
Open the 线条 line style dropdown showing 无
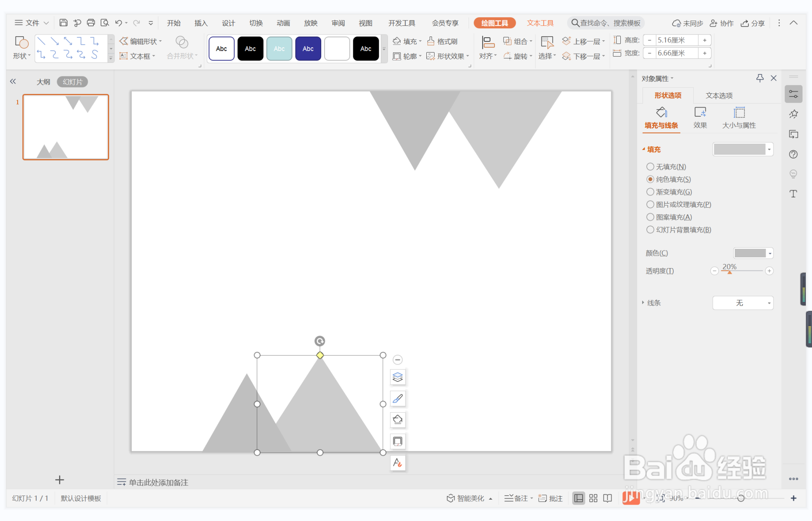click(743, 303)
